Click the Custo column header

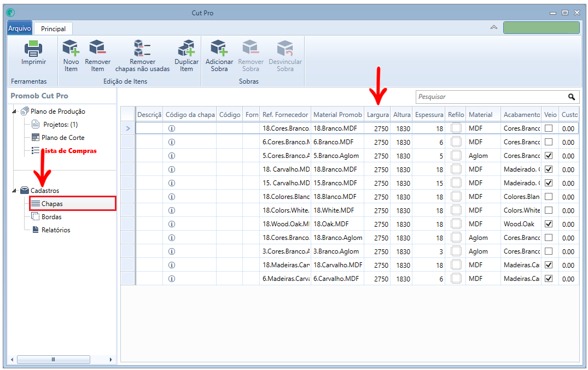(569, 115)
